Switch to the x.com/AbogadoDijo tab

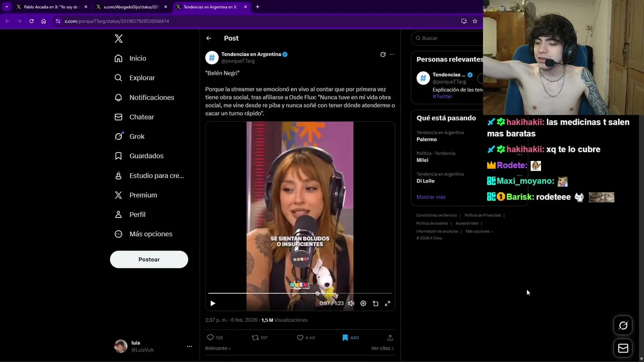131,7
